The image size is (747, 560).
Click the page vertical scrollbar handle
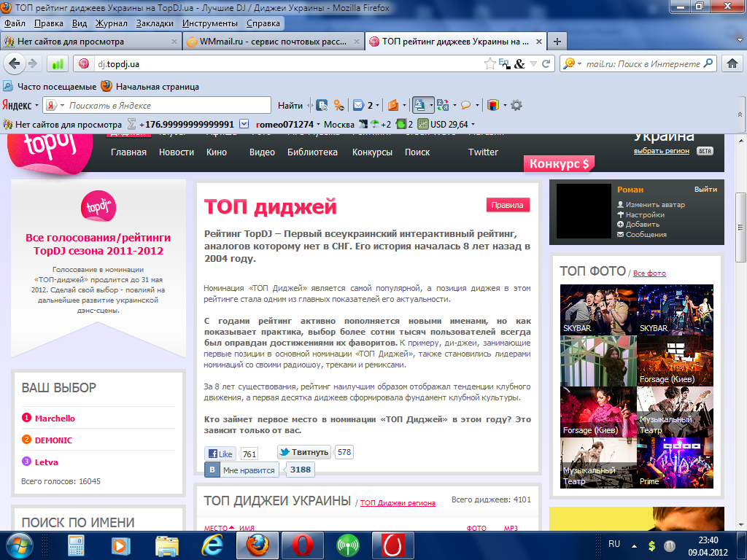tap(740, 227)
